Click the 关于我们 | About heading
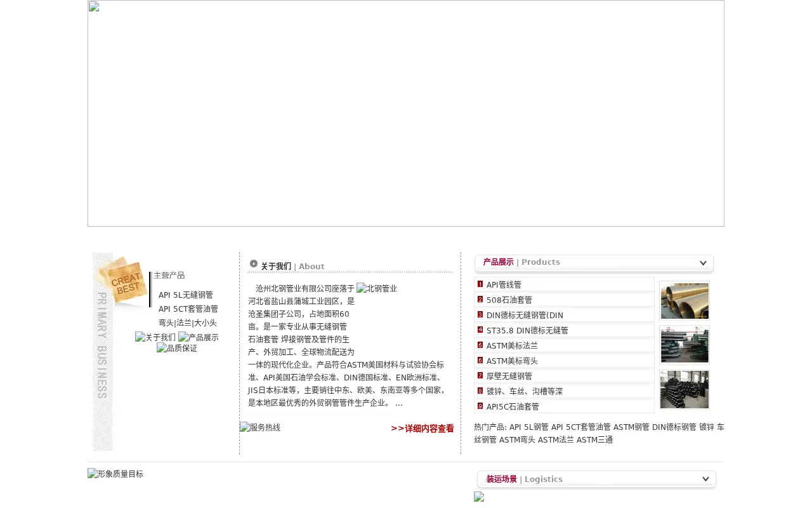This screenshot has width=812, height=508. pyautogui.click(x=292, y=267)
